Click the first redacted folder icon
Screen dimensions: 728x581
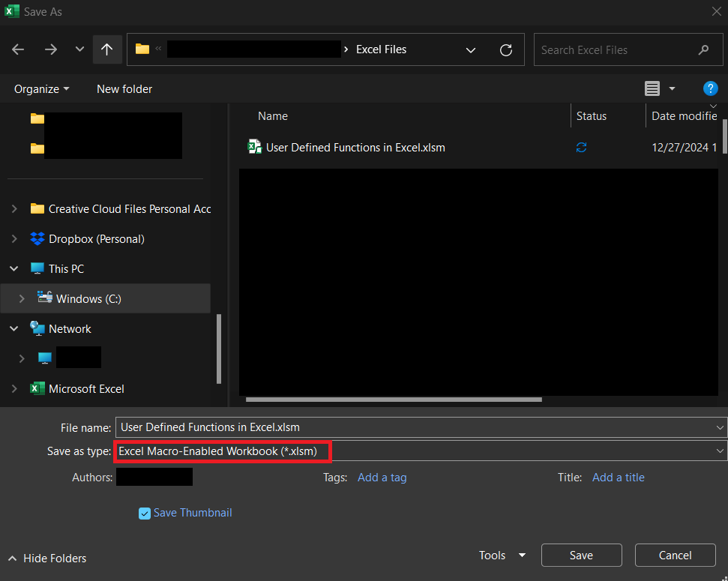coord(37,119)
